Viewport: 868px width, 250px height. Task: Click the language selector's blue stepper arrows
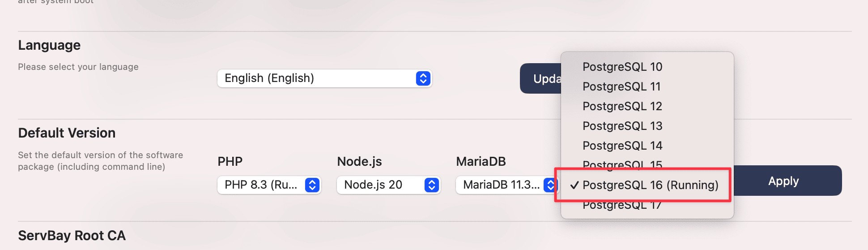(423, 78)
